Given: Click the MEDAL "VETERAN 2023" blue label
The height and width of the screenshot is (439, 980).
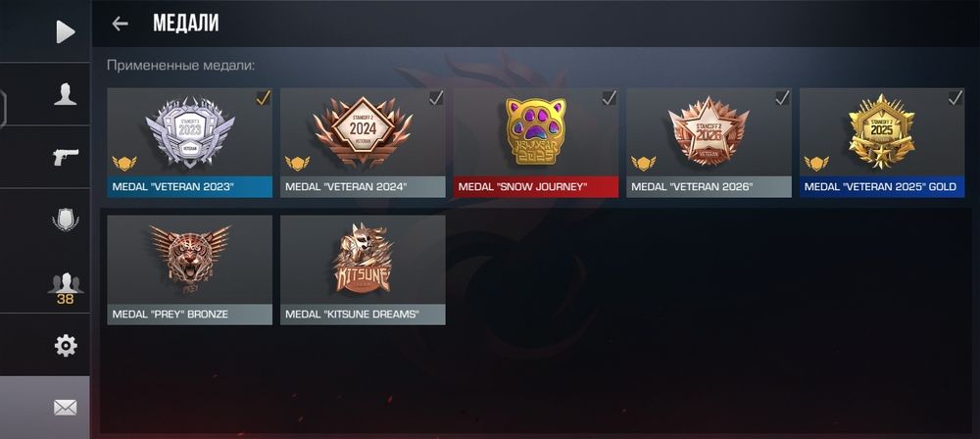Looking at the screenshot, I should coord(172,187).
